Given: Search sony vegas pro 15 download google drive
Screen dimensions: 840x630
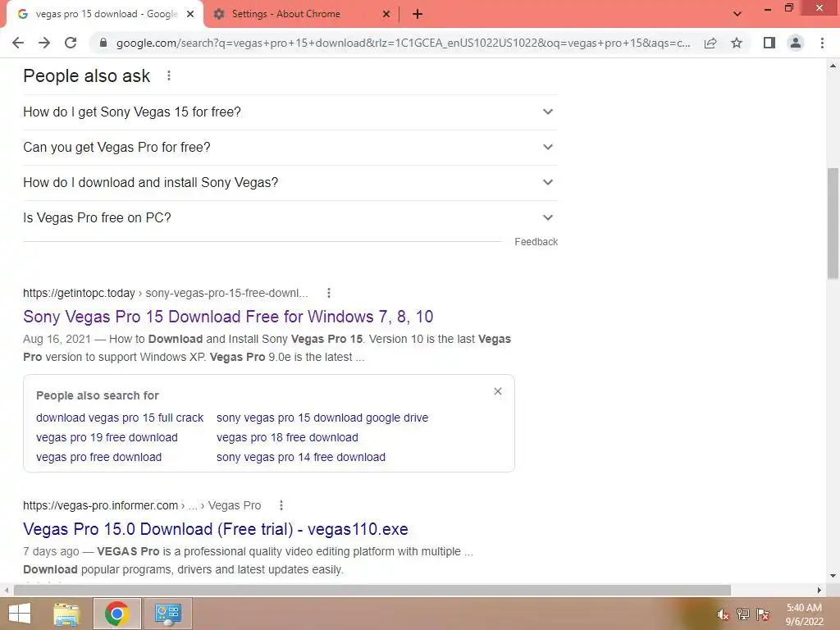Looking at the screenshot, I should [x=322, y=418].
